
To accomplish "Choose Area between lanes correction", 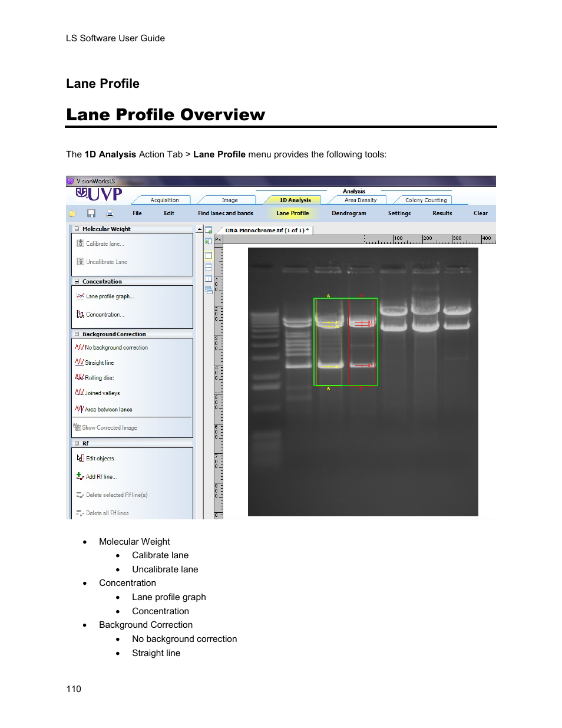I will point(104,409).
